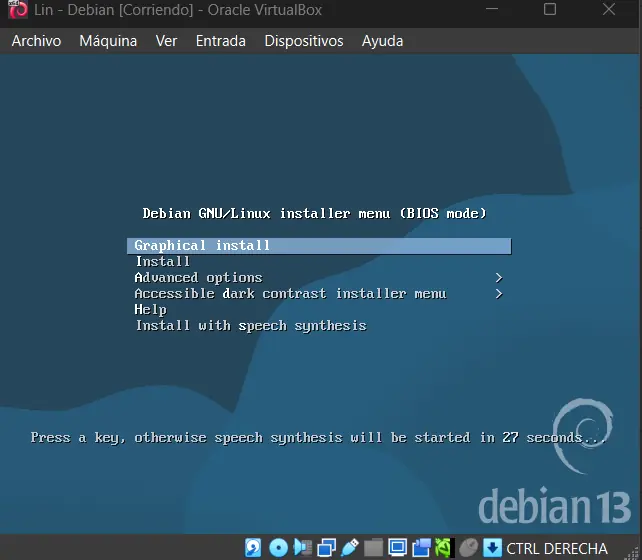Screen dimensions: 642x560
Task: Open the Dispositivos menu
Action: (x=303, y=41)
